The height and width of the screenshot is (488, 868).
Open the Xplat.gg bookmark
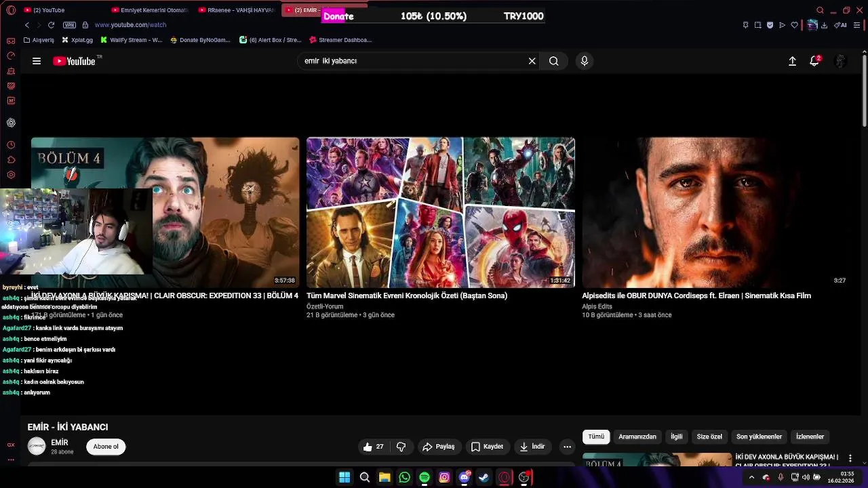tap(77, 40)
